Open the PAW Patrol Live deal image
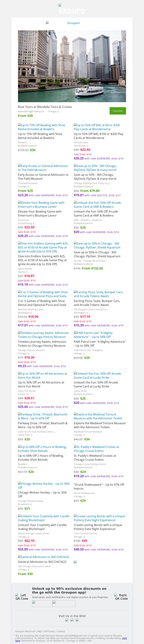This screenshot has width=144, height=644. (93, 335)
